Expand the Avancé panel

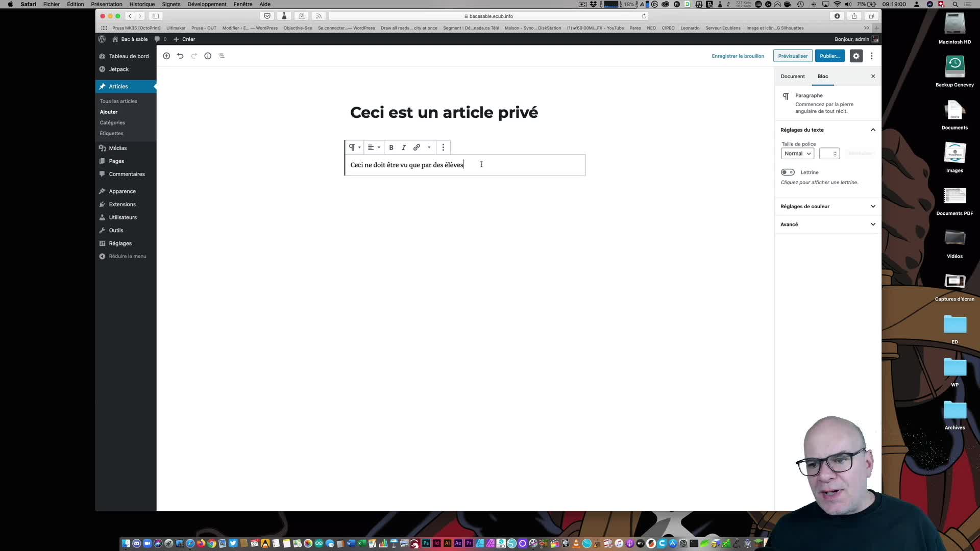(x=827, y=224)
